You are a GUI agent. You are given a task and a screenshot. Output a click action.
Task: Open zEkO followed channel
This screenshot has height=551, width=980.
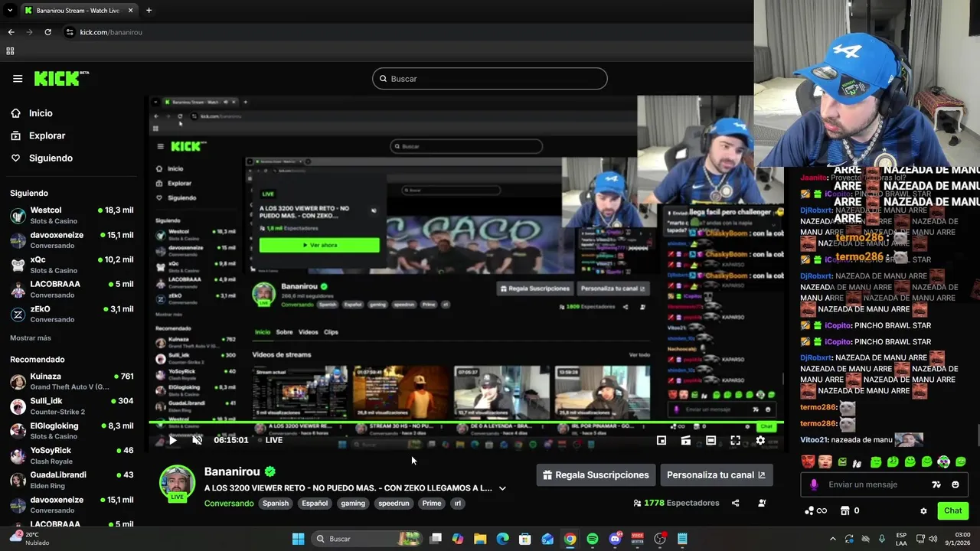click(72, 314)
